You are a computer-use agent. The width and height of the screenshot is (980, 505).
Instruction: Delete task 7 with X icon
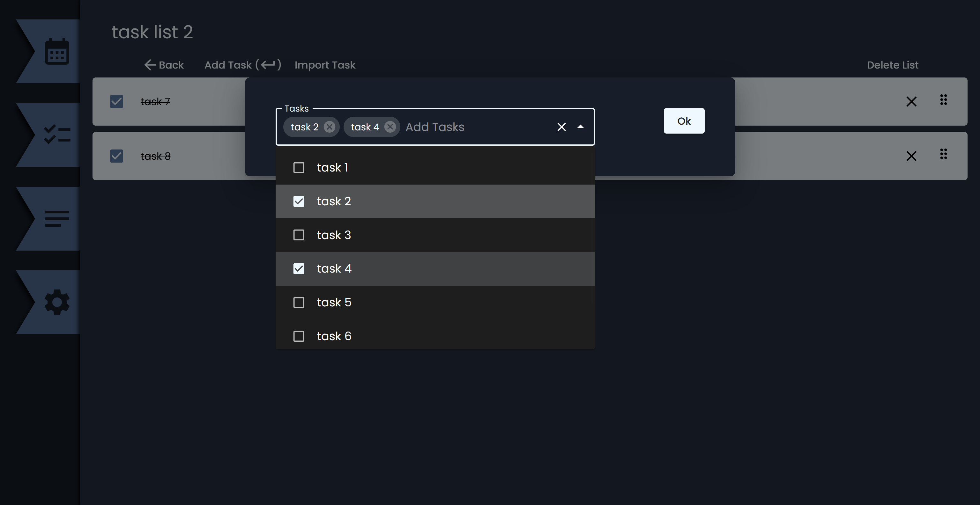[x=911, y=101]
